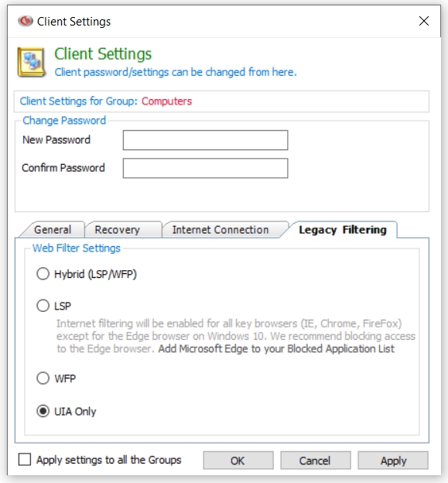Image resolution: width=448 pixels, height=483 pixels.
Task: Go to the Internet Connection tab
Action: (221, 230)
